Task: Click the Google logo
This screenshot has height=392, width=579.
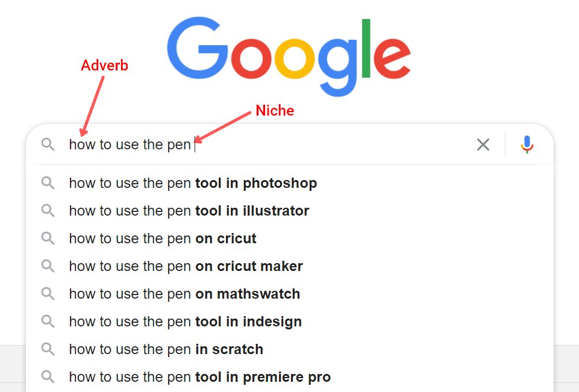Action: coord(289,55)
